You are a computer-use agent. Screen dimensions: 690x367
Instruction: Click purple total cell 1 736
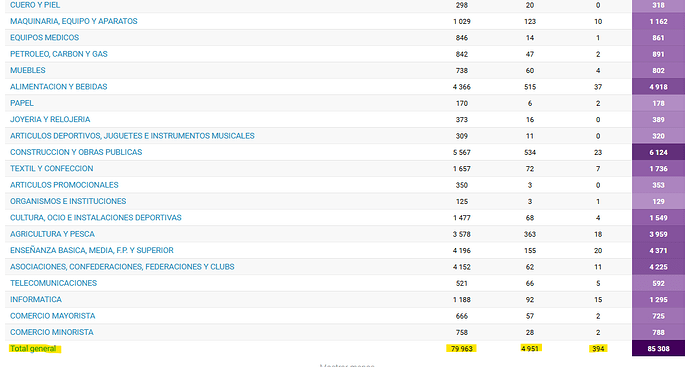[x=658, y=169]
